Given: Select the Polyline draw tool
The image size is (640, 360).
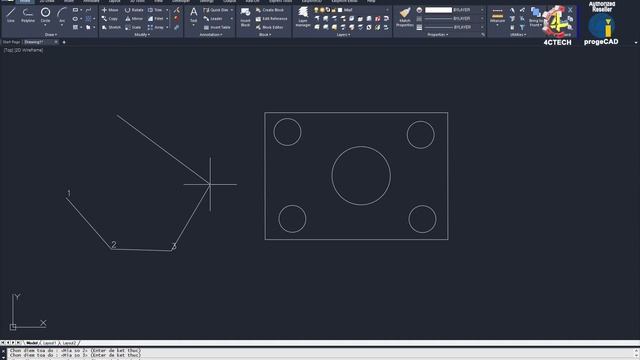Looking at the screenshot, I should [x=28, y=15].
